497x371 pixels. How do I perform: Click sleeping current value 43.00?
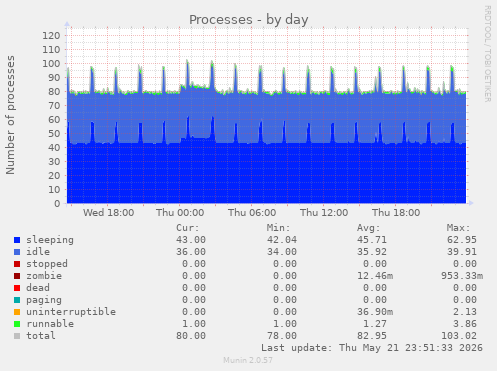[x=191, y=240]
